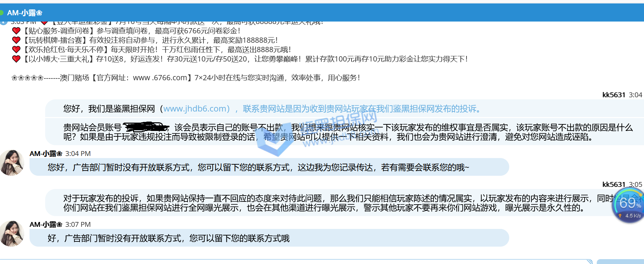Click the partially hidden info icon under header
Screen dimensions: 644x264
(3, 23)
